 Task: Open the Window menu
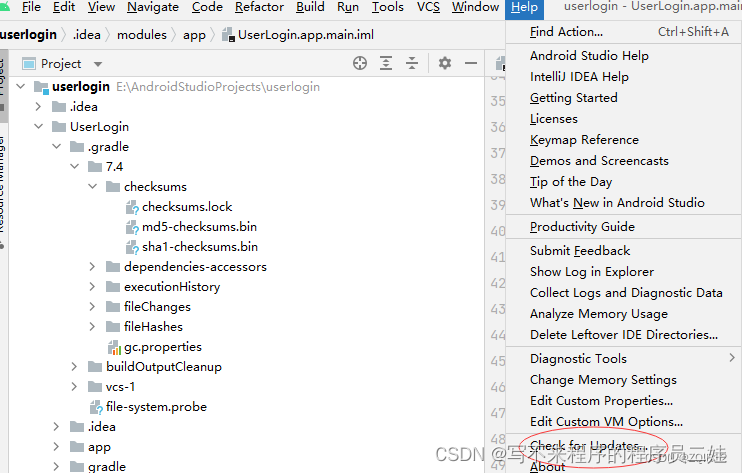(475, 7)
